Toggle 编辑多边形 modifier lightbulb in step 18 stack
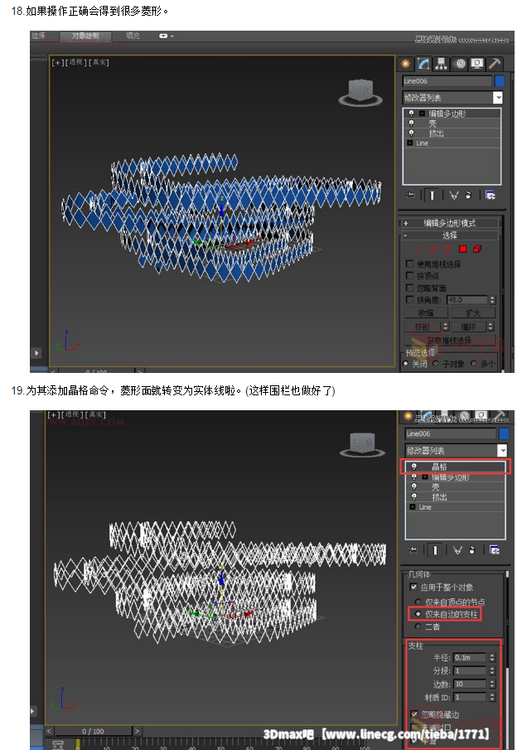Viewport: 522px width, 750px height. tap(411, 113)
